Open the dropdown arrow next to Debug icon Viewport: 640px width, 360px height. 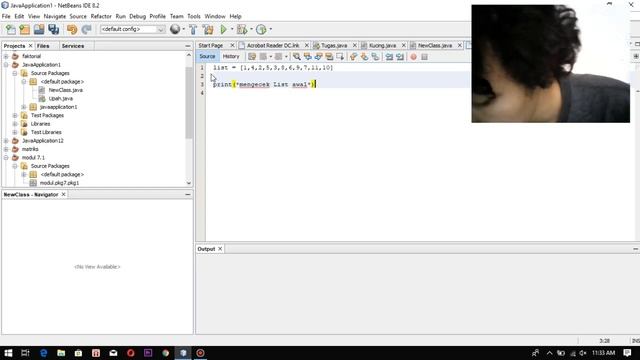[x=251, y=29]
